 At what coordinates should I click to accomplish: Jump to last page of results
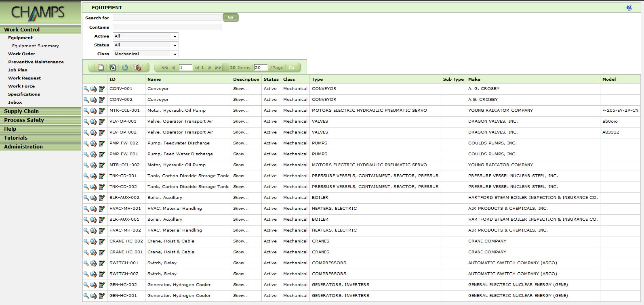218,67
